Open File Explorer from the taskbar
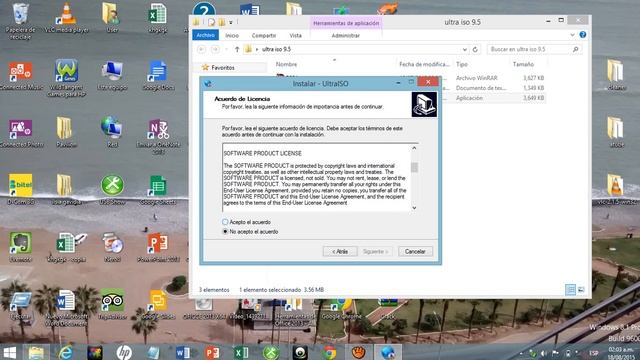 [36, 352]
